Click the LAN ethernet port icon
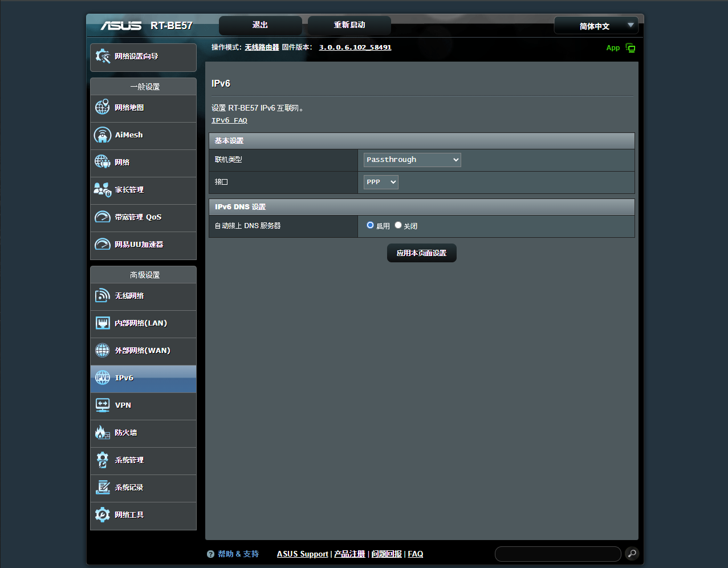This screenshot has height=568, width=728. tap(102, 323)
